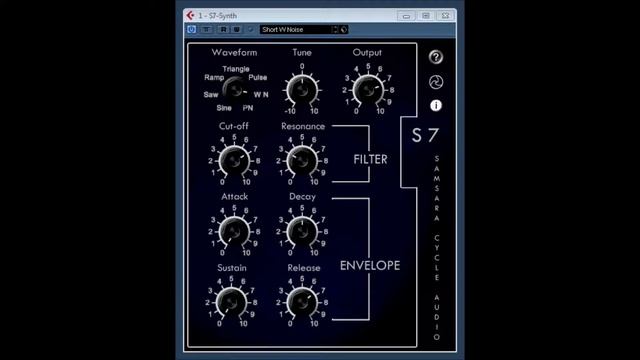Close the S7-Synth plugin window
The width and height of the screenshot is (640, 360).
pos(445,16)
